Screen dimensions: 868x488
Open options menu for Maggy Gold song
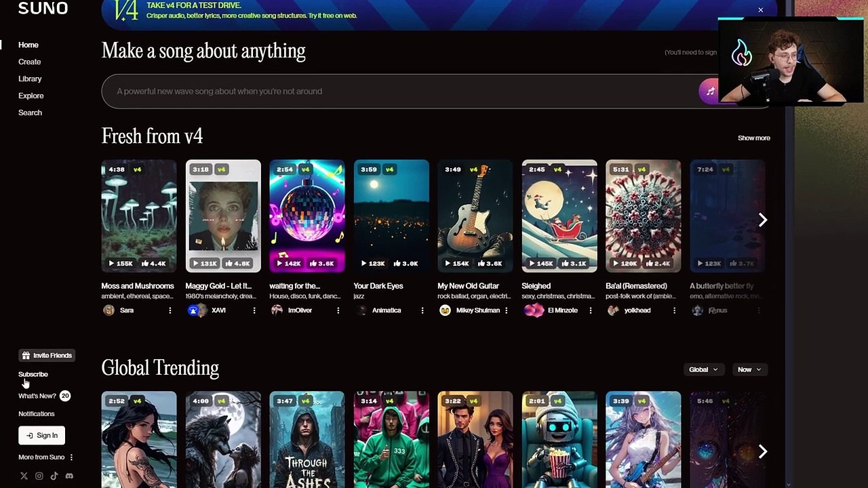(254, 310)
